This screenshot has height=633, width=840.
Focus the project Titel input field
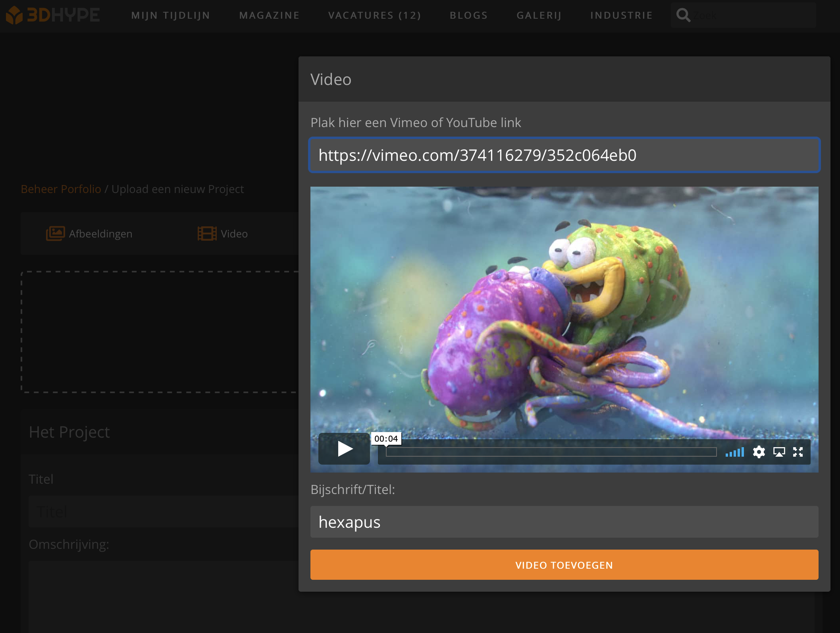164,511
